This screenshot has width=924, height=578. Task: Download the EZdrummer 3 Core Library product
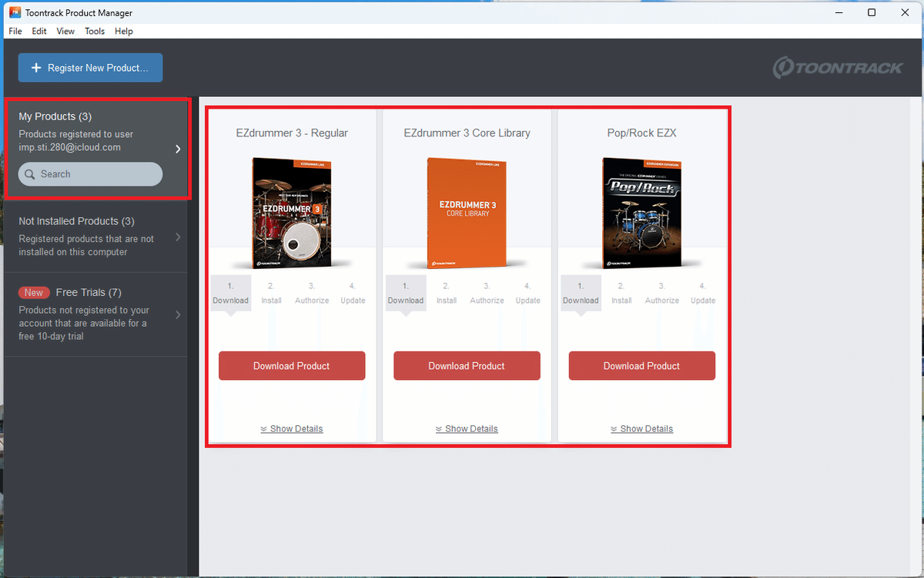(x=467, y=366)
